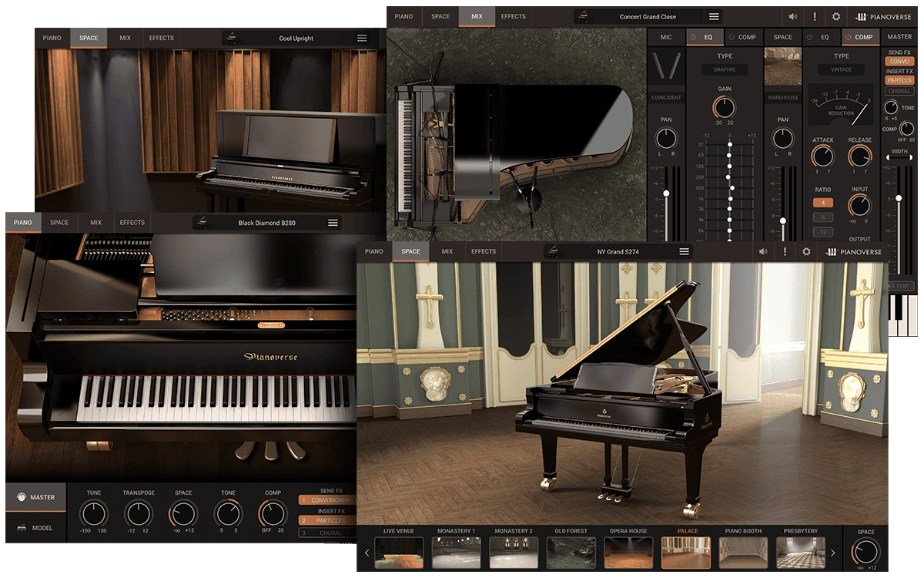Click speaker icon in Concert Grand Close window
The height and width of the screenshot is (578, 924).
pos(792,16)
